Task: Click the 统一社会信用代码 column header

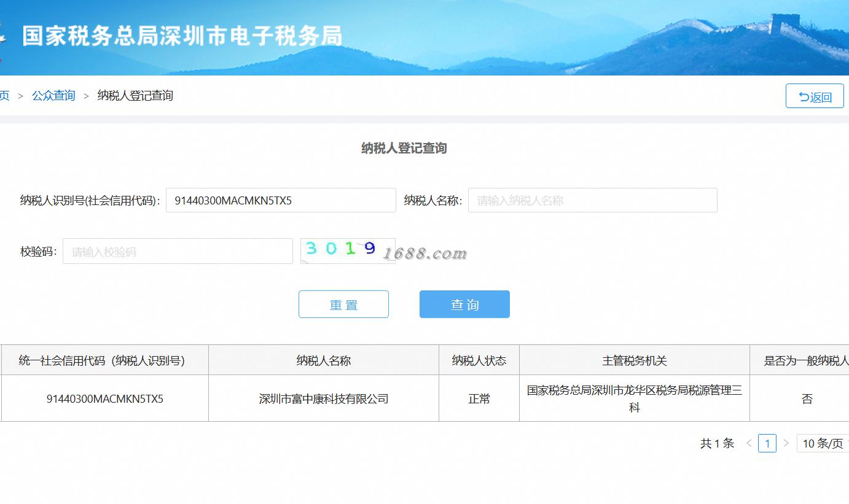Action: coord(104,360)
